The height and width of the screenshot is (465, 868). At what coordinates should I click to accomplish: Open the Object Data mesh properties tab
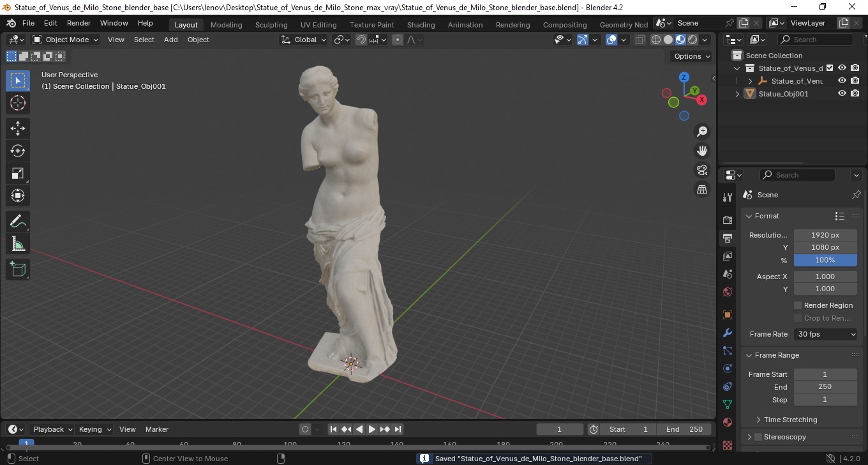pos(728,404)
